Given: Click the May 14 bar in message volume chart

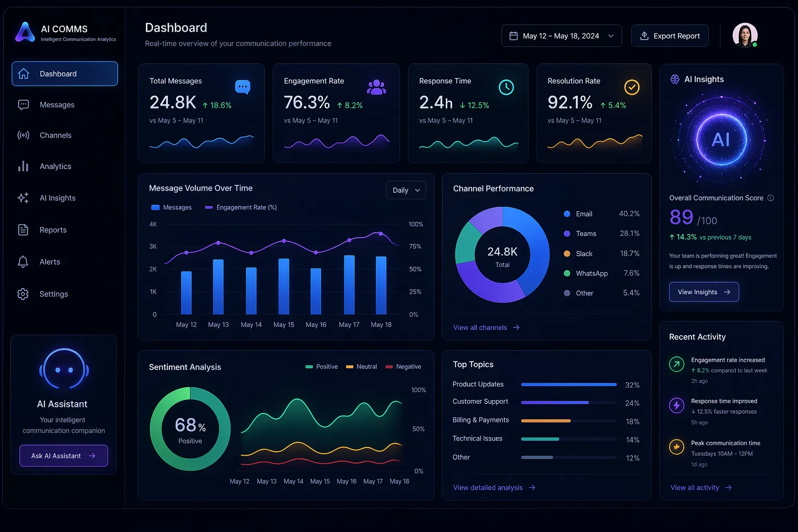Looking at the screenshot, I should [251, 291].
